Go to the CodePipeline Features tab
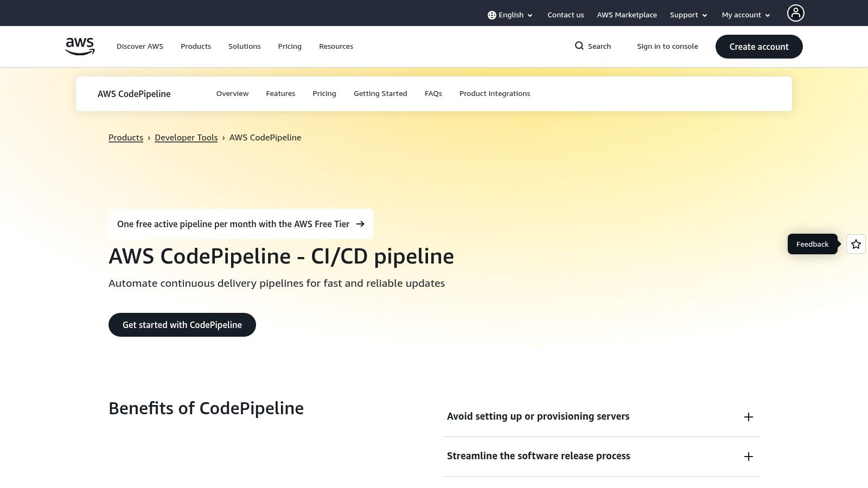868x488 pixels. point(280,94)
